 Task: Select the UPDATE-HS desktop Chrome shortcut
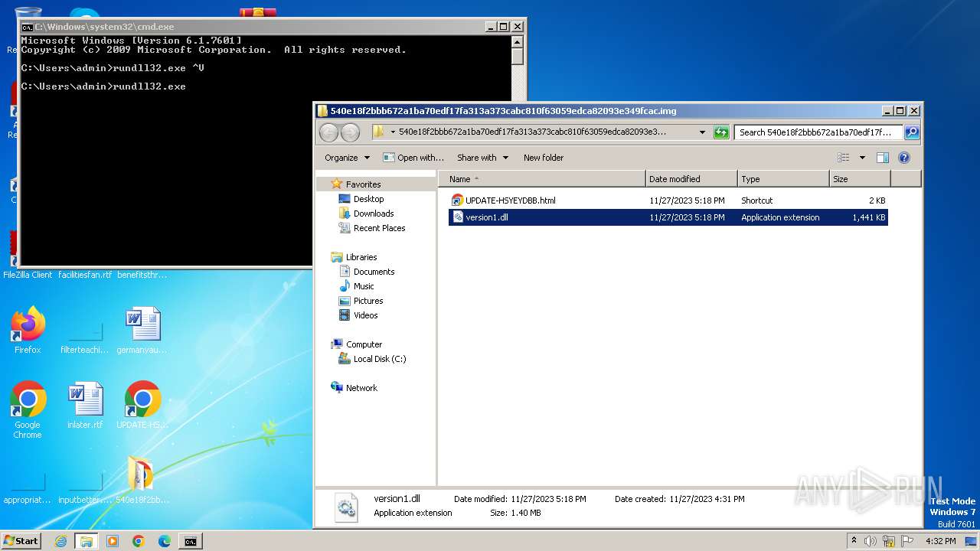[x=142, y=406]
